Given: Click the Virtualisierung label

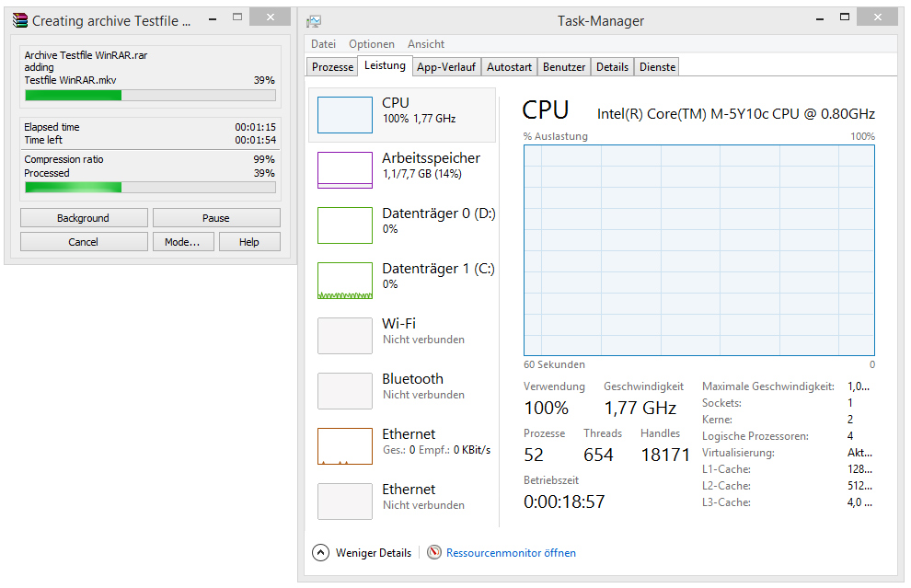Looking at the screenshot, I should coord(738,453).
